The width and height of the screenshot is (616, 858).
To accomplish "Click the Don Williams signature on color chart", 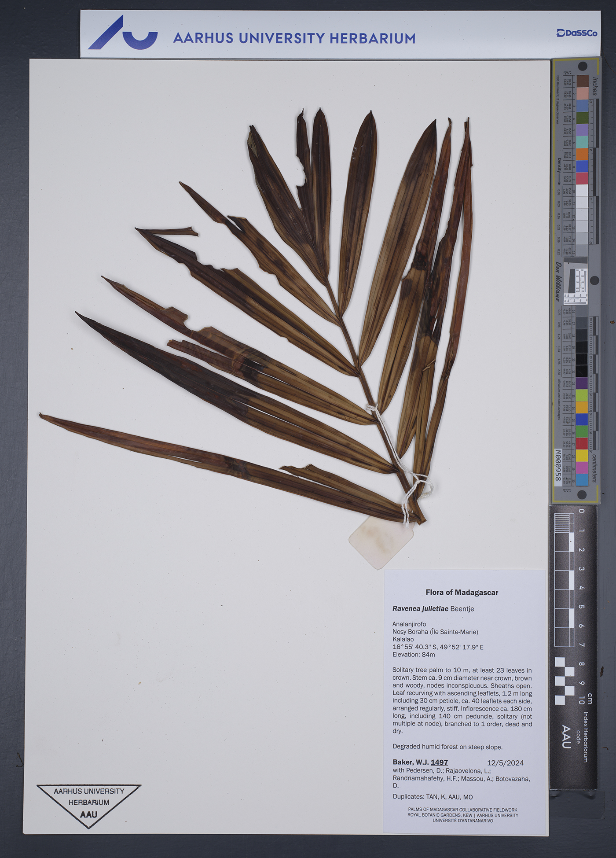I will (x=558, y=281).
